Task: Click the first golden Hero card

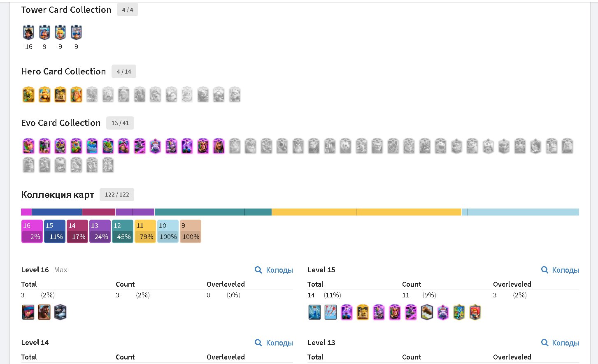Action: [28, 95]
